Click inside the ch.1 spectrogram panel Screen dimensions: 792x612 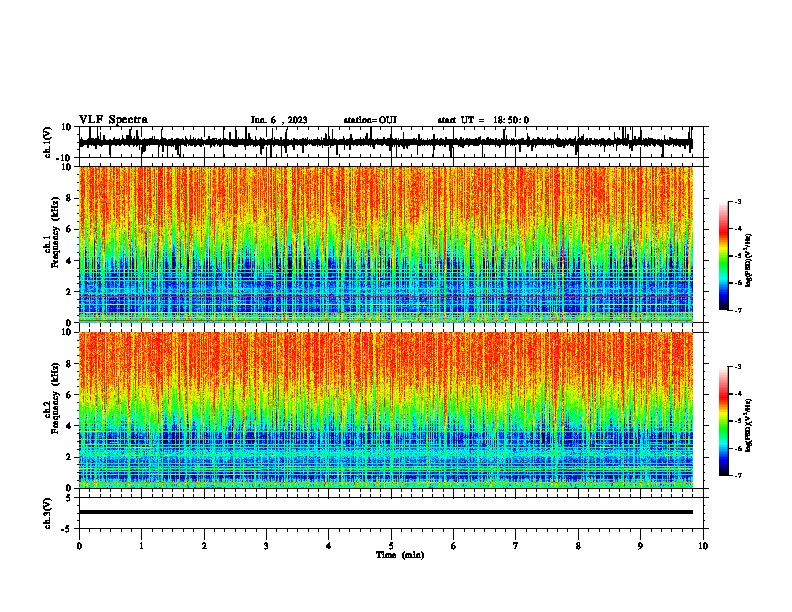click(x=386, y=244)
